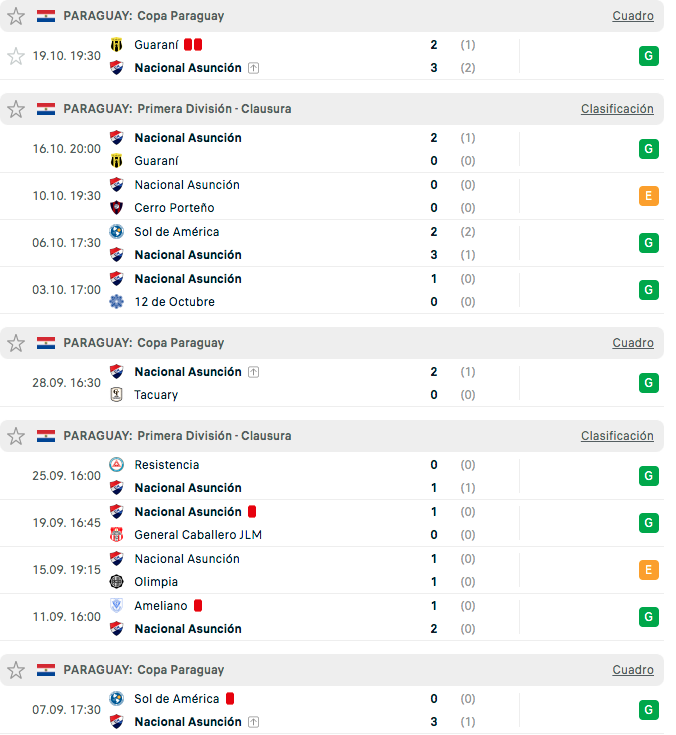Click the Olimpia team crest
Viewport: 676px width, 735px height.
click(x=117, y=582)
